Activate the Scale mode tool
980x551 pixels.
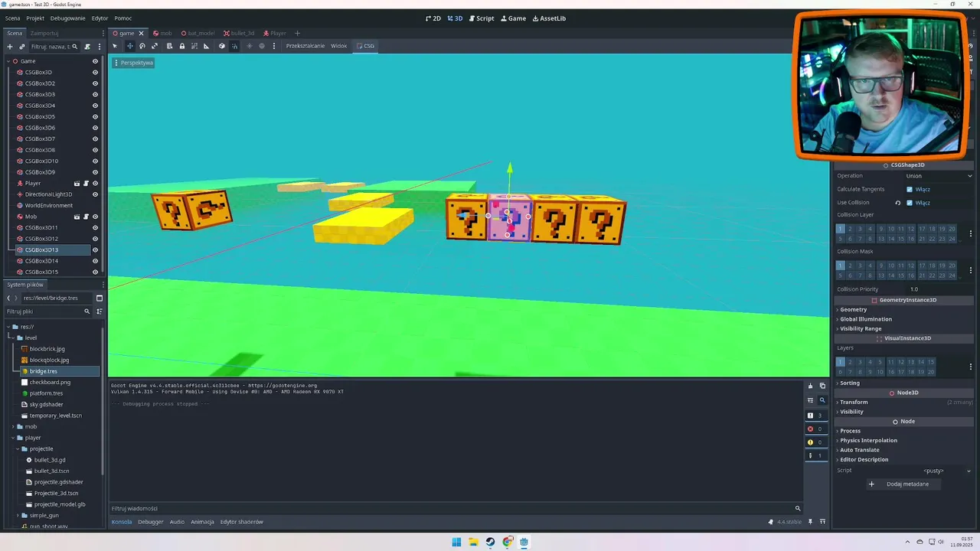154,46
